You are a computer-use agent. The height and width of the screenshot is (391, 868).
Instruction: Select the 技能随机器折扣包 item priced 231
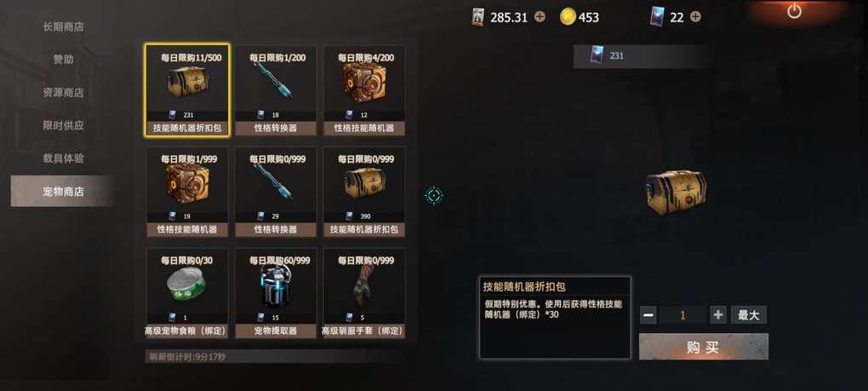pyautogui.click(x=187, y=90)
